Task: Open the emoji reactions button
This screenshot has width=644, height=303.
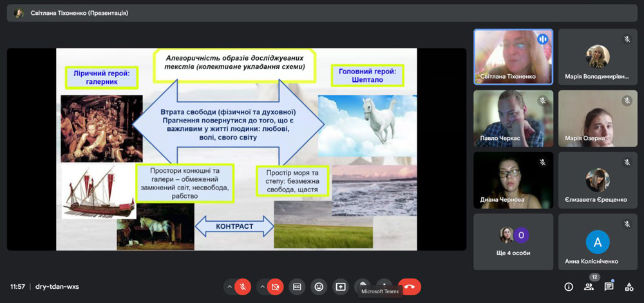Action: click(319, 286)
